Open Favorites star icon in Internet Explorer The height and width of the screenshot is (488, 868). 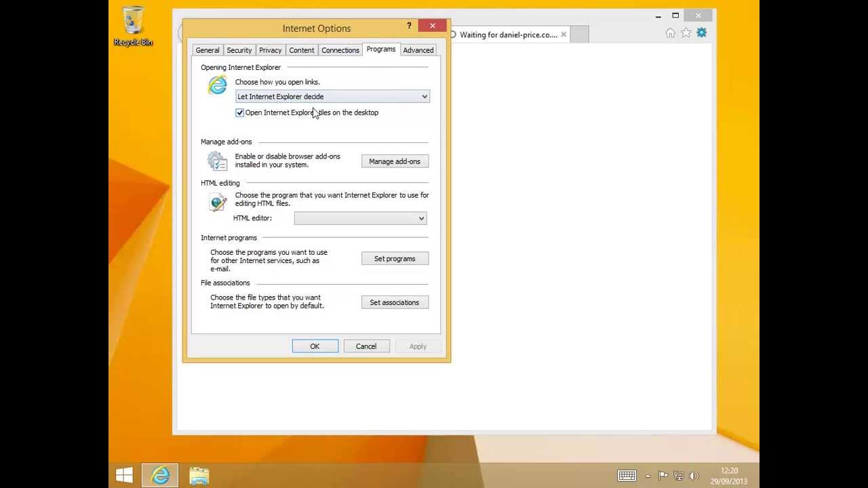686,33
